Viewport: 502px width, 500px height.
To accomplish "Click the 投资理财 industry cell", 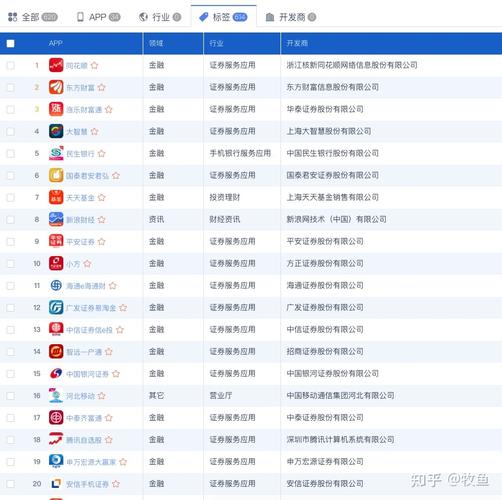I will (x=225, y=197).
